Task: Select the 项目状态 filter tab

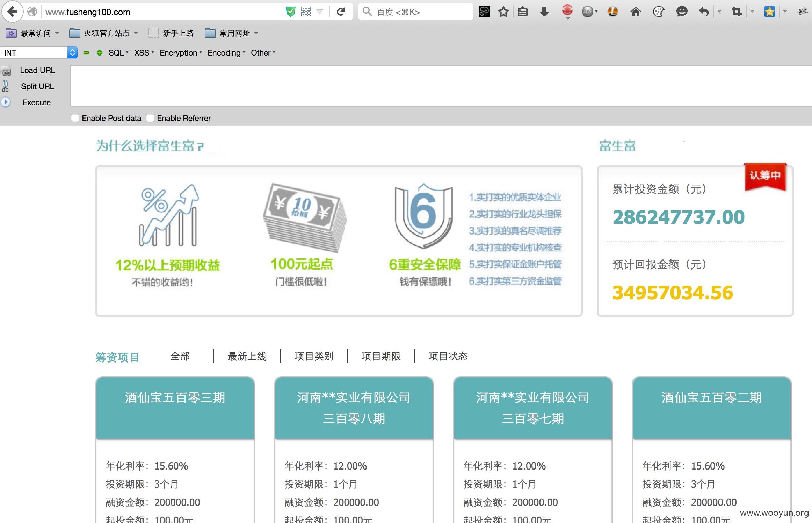Action: pyautogui.click(x=448, y=356)
